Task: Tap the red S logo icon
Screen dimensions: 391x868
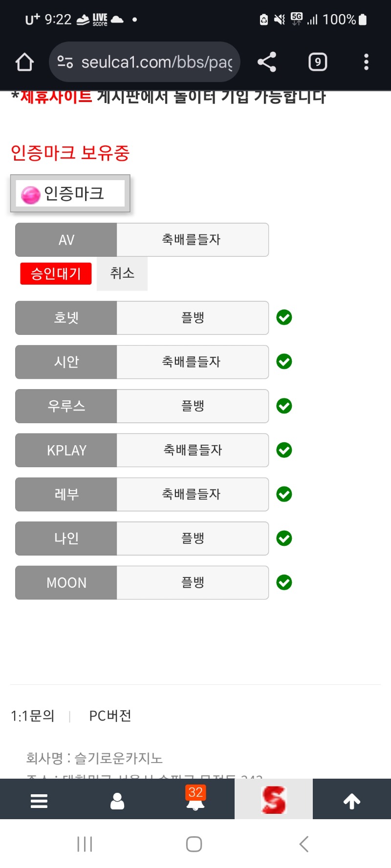Action: tap(274, 800)
